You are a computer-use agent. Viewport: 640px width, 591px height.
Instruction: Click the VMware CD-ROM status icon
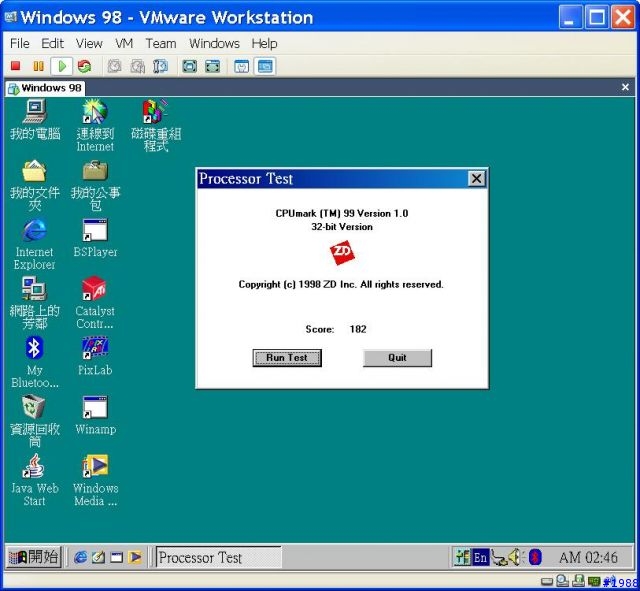[562, 580]
